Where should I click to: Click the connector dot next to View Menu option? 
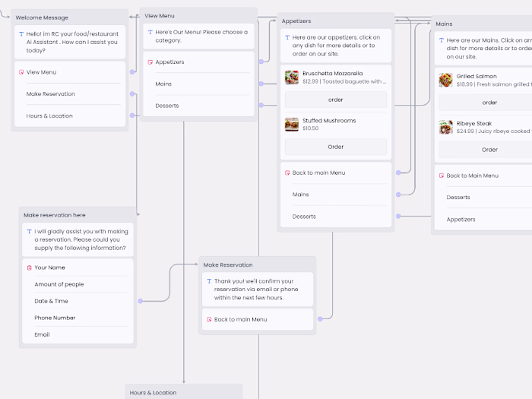[132, 72]
